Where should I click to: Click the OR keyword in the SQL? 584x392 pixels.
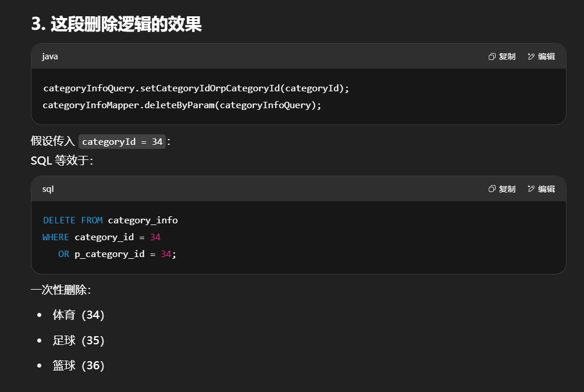(x=63, y=254)
